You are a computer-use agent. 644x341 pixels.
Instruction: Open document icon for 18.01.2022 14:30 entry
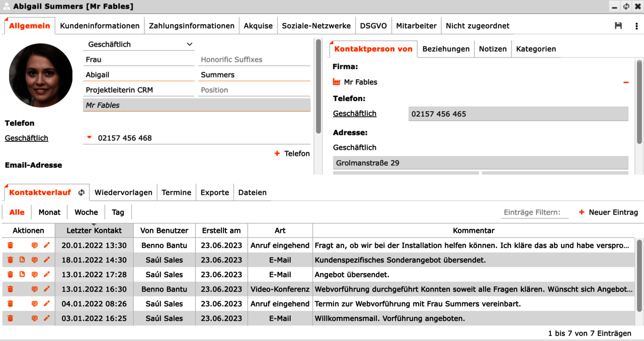(22, 260)
